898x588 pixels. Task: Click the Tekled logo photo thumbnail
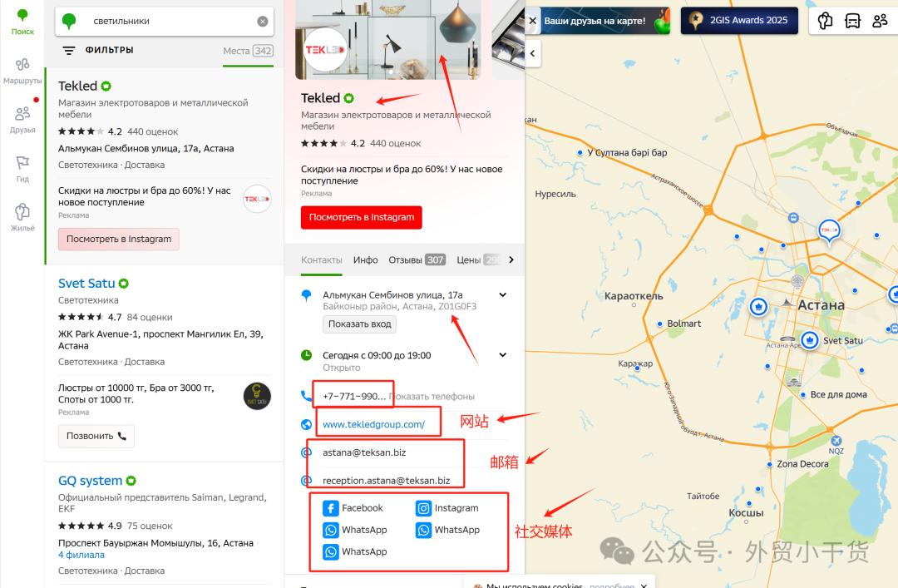[x=325, y=51]
